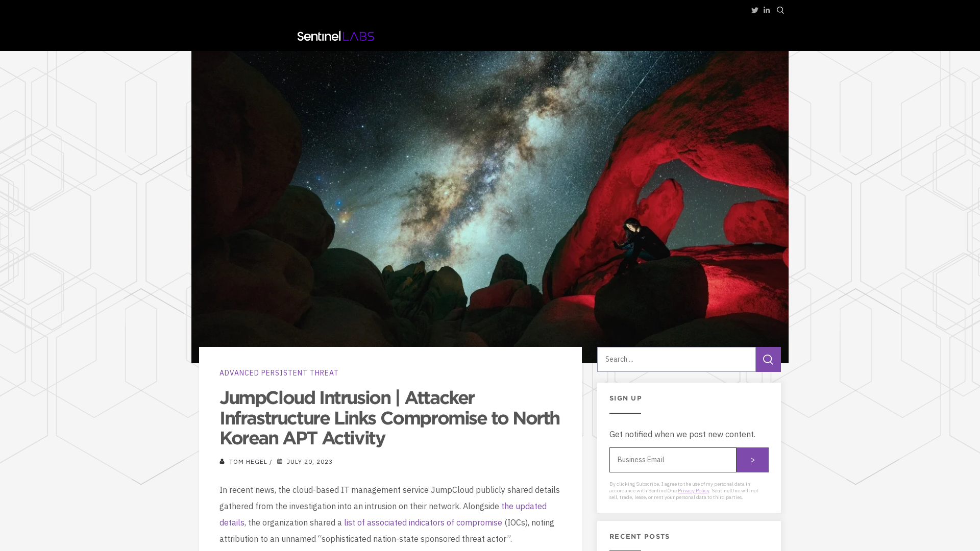The height and width of the screenshot is (551, 980).
Task: Click the JULY 20, 2023 date label
Action: [310, 462]
